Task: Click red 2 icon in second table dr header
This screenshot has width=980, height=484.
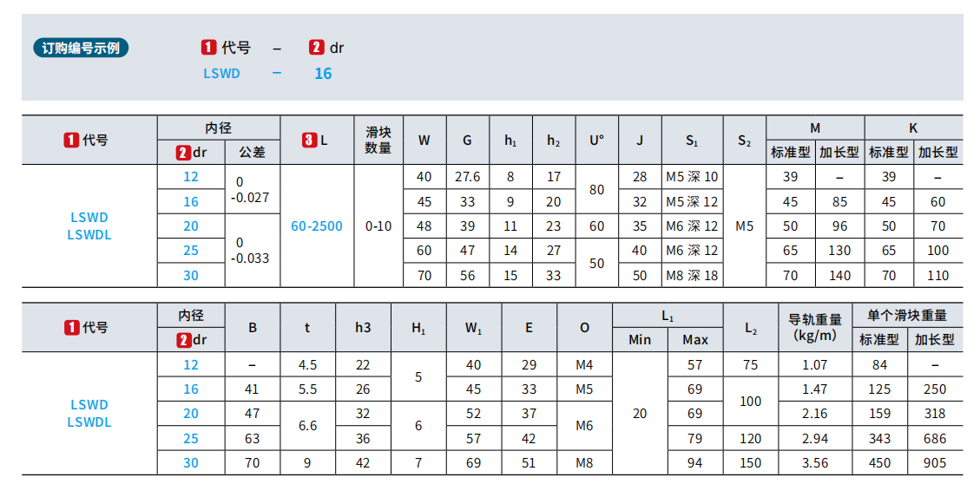Action: tap(182, 340)
